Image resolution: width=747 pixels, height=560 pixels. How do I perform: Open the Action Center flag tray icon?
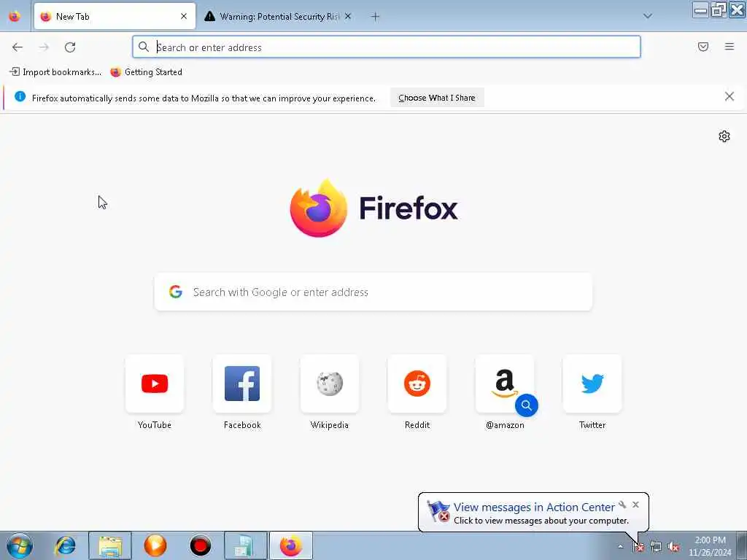pyautogui.click(x=638, y=547)
